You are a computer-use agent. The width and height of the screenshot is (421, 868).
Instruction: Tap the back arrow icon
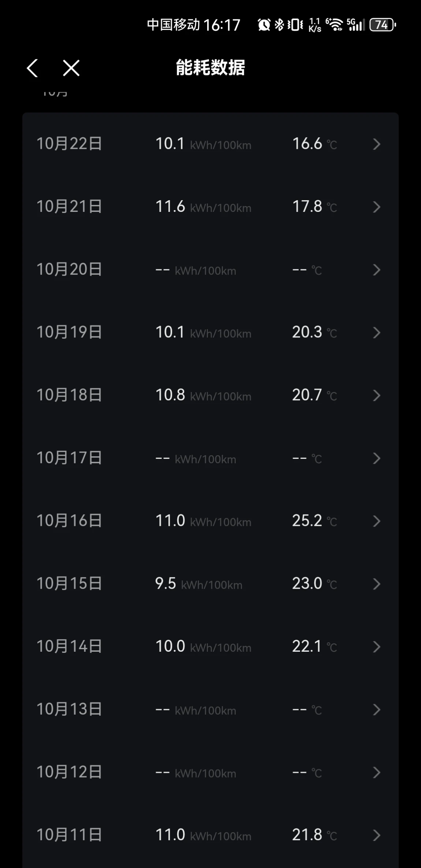(33, 68)
